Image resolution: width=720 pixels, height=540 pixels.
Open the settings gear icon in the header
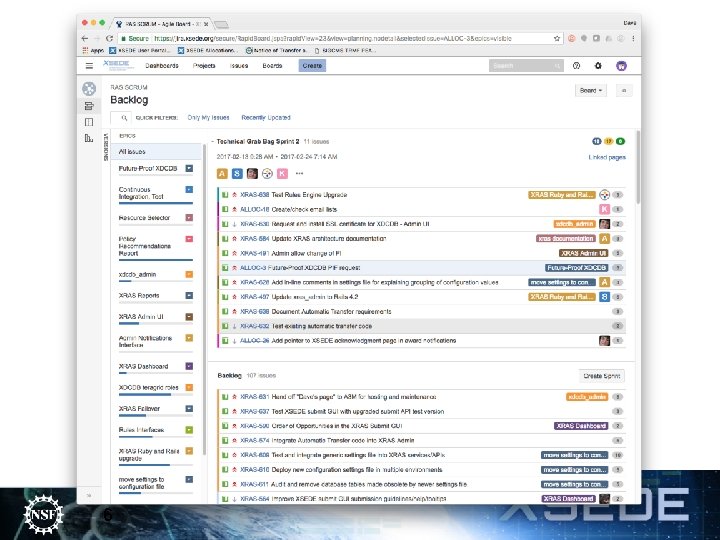tap(598, 66)
